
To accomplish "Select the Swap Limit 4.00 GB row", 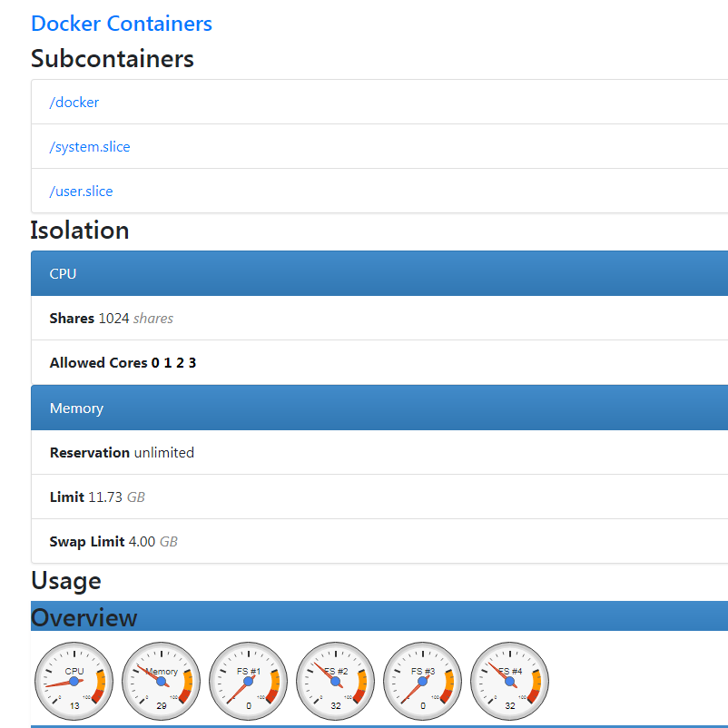I will [379, 541].
